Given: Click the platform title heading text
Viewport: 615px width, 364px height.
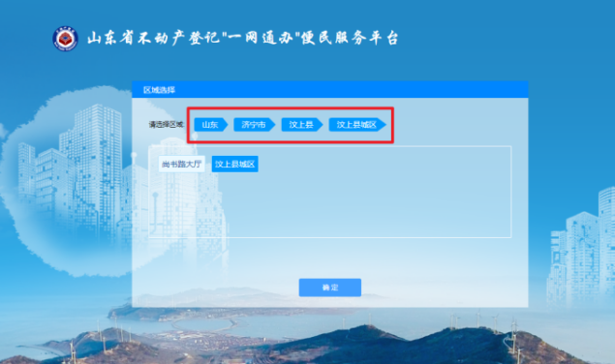Looking at the screenshot, I should pyautogui.click(x=243, y=38).
